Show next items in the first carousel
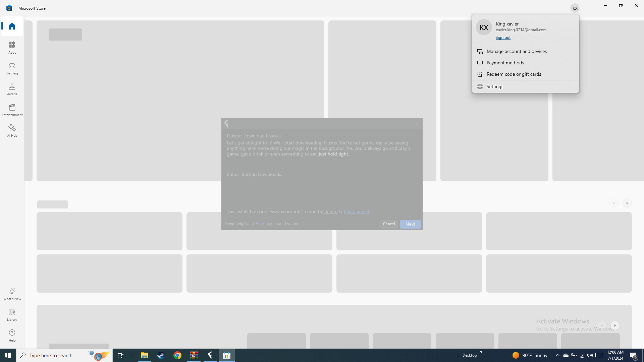Image resolution: width=644 pixels, height=362 pixels. (x=627, y=203)
